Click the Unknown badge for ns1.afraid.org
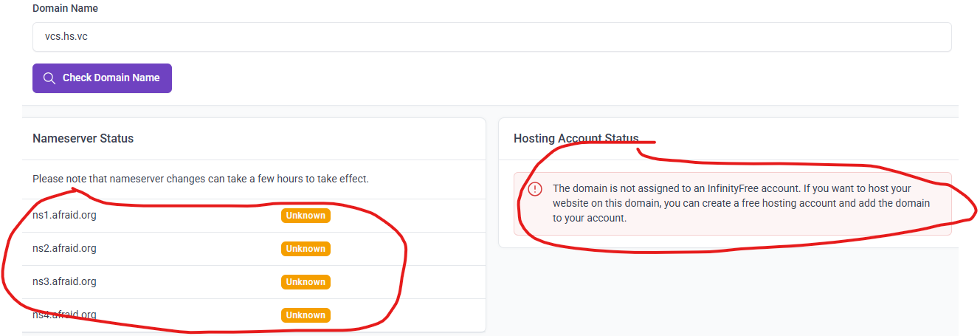 [x=306, y=216]
